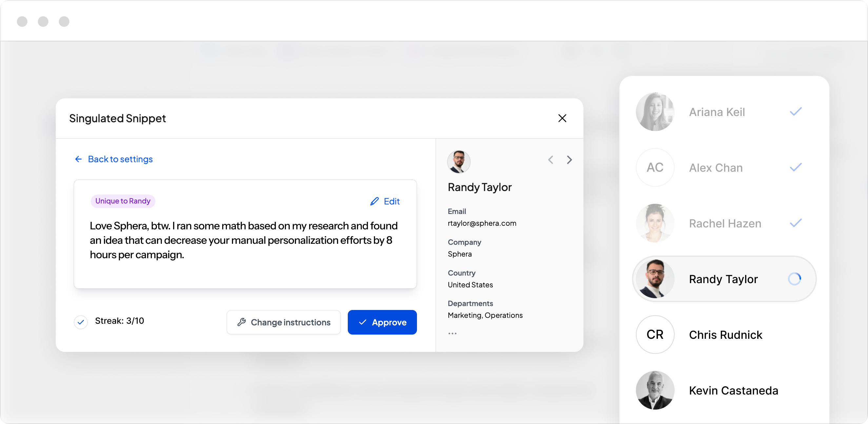Image resolution: width=868 pixels, height=424 pixels.
Task: Click Ariana Keil's approved checkmark
Action: (796, 111)
